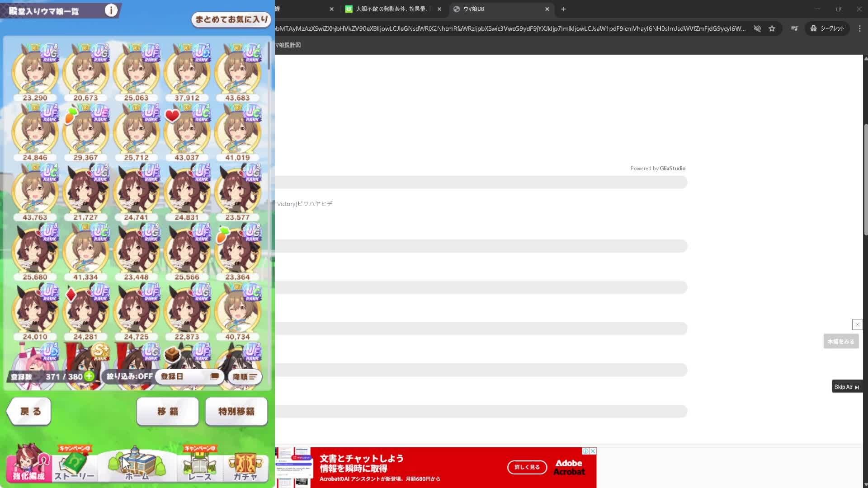Click the Skip Ad button
868x488 pixels.
tap(847, 387)
